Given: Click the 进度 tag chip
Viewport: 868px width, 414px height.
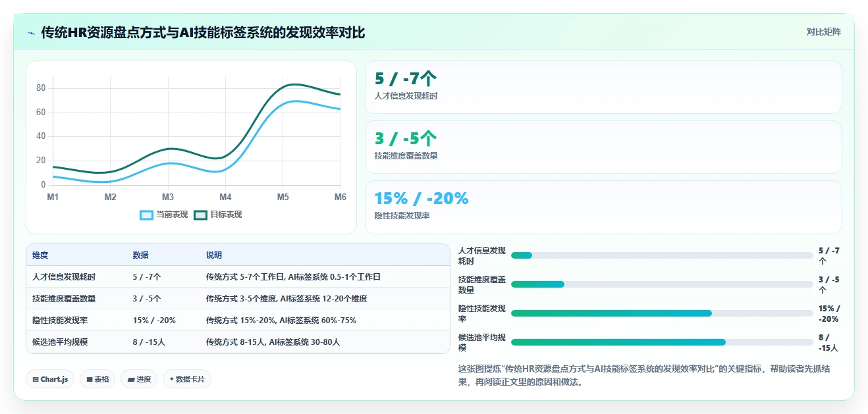Looking at the screenshot, I should point(139,379).
